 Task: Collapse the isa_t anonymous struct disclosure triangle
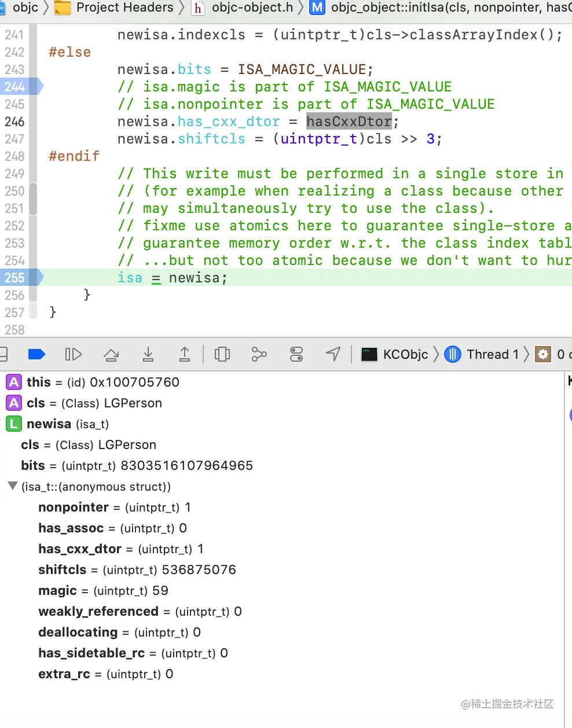[13, 486]
